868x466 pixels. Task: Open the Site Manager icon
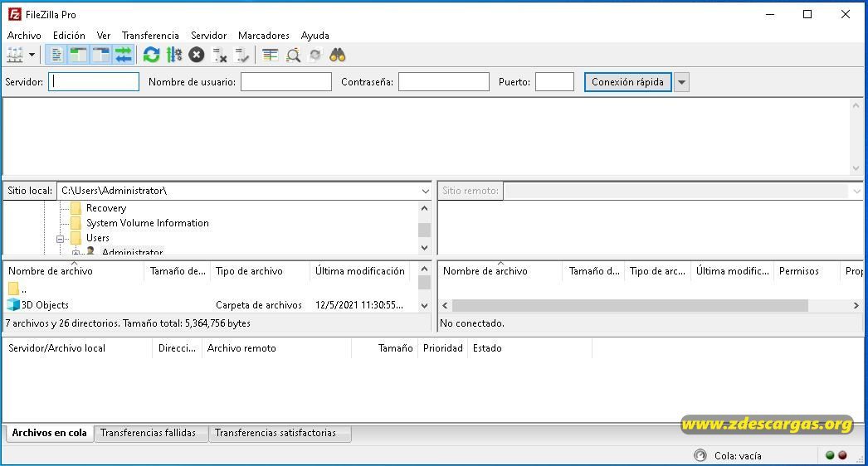(15, 55)
